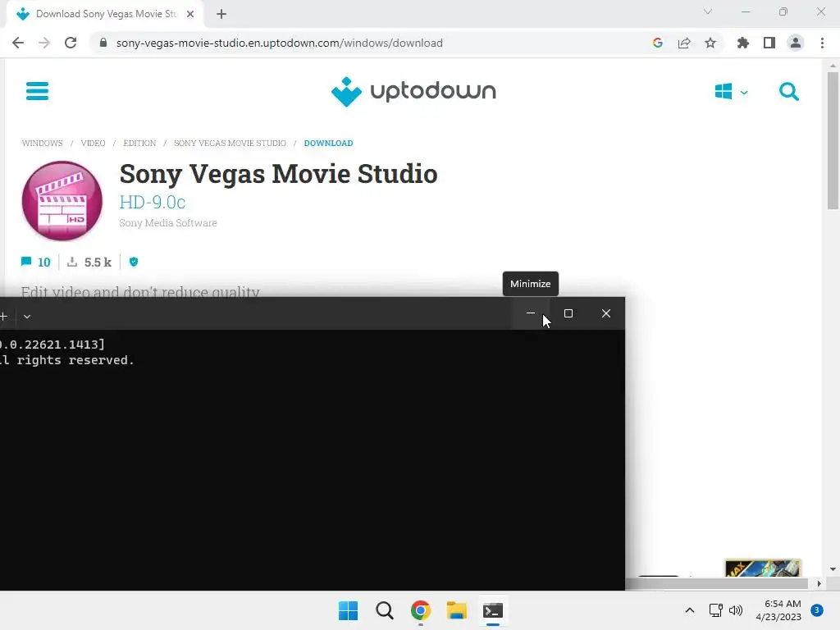Click horizontal scrollbar right arrow
840x630 pixels.
point(819,583)
